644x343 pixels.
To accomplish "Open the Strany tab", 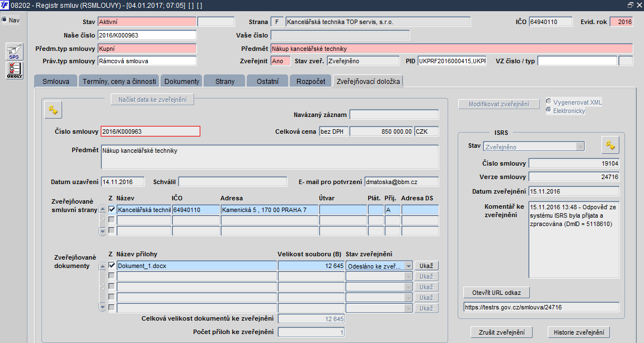I will (x=225, y=81).
